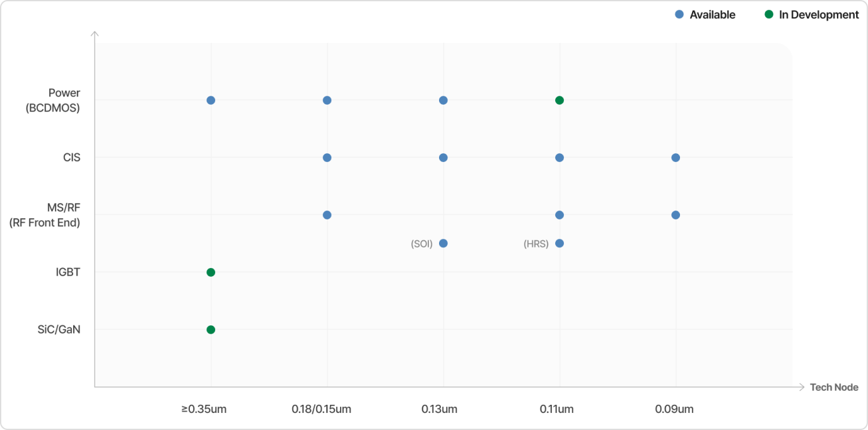Select the MS/RF dot at 0.09um
This screenshot has height=430, width=868.
click(676, 215)
